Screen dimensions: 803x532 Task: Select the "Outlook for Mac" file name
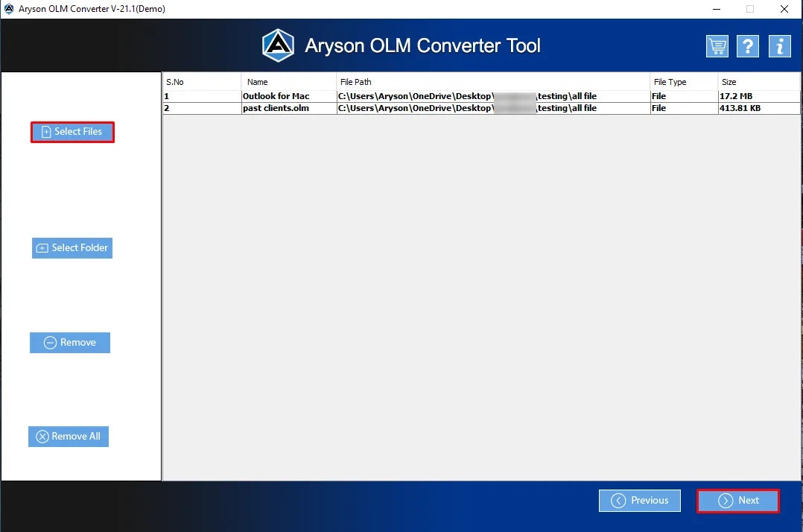pyautogui.click(x=276, y=96)
